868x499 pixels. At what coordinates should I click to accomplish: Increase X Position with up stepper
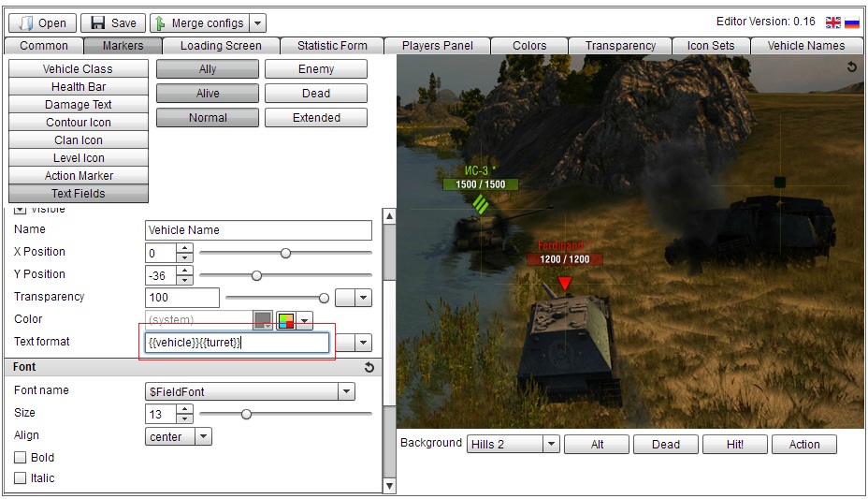click(184, 248)
